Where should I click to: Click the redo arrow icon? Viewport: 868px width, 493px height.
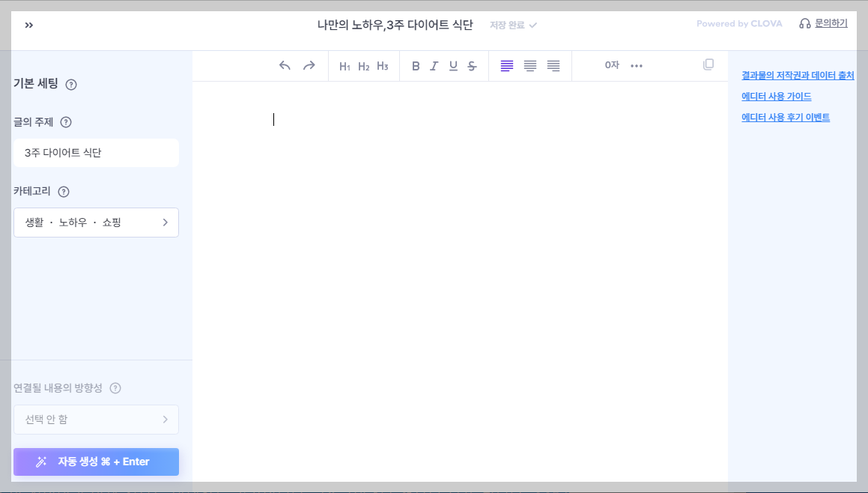[309, 65]
